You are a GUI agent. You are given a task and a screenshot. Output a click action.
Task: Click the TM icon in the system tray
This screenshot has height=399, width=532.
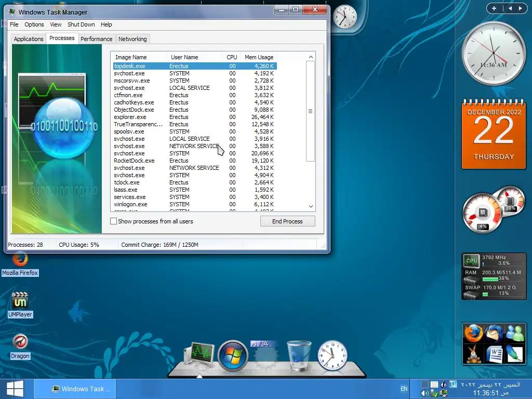[x=453, y=384]
